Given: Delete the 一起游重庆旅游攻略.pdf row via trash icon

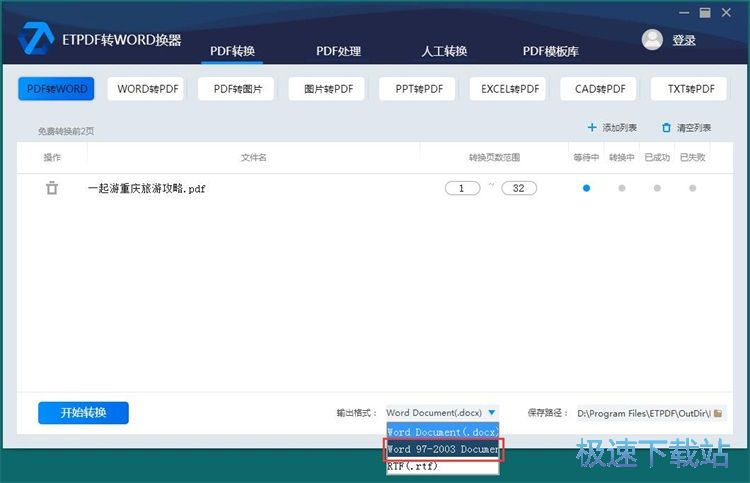Looking at the screenshot, I should click(x=52, y=188).
